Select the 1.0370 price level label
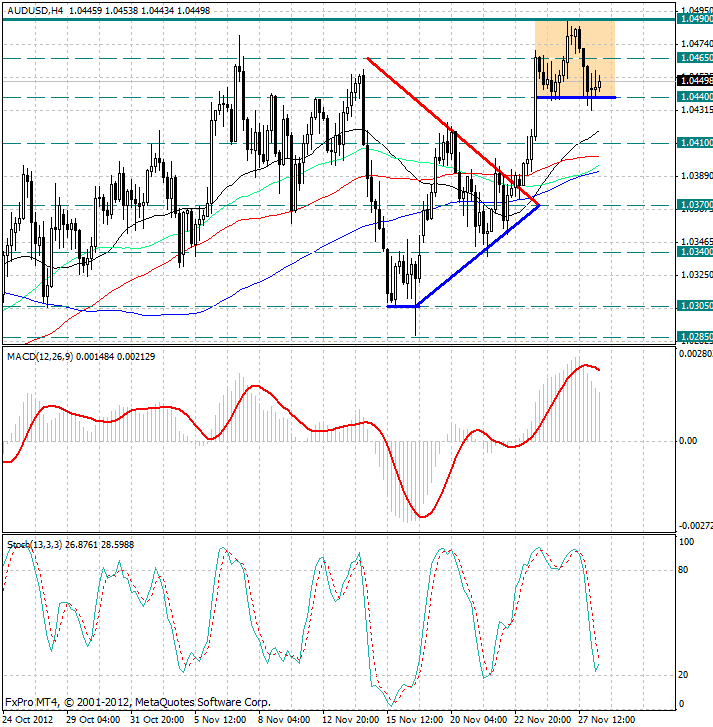The width and height of the screenshot is (713, 727). (x=694, y=204)
